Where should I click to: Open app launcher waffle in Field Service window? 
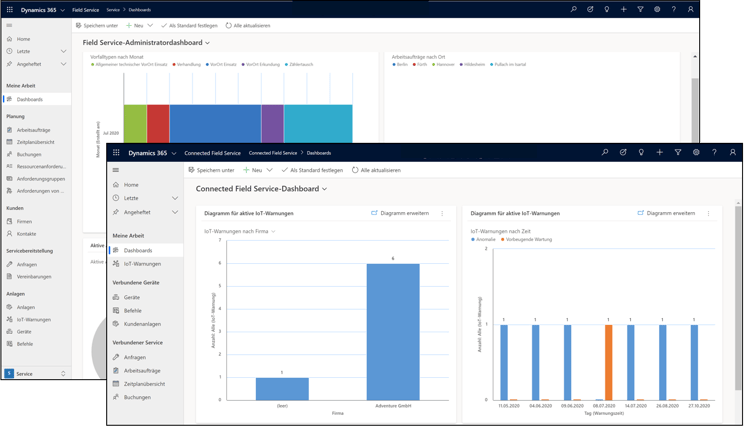click(x=10, y=10)
